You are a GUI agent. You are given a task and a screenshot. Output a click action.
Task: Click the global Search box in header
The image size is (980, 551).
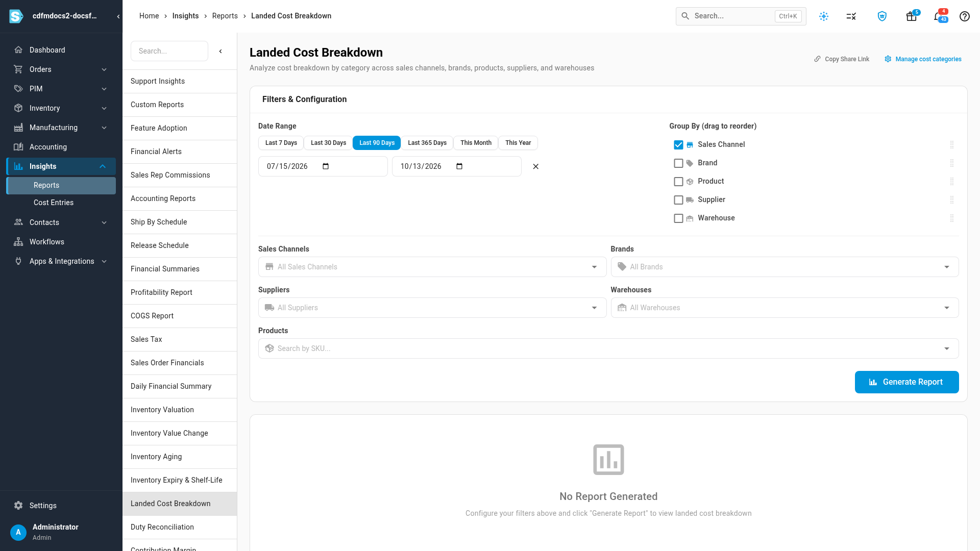(741, 16)
